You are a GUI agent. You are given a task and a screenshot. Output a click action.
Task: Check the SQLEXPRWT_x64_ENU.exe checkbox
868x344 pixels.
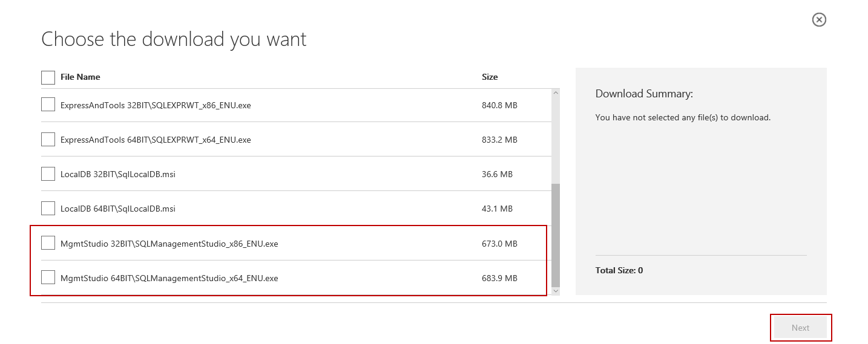pyautogui.click(x=48, y=139)
